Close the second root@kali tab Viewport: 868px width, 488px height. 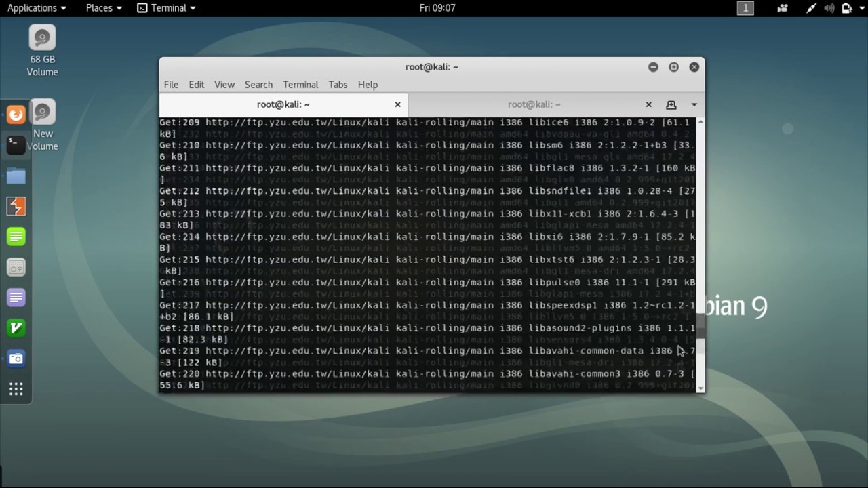pyautogui.click(x=648, y=104)
